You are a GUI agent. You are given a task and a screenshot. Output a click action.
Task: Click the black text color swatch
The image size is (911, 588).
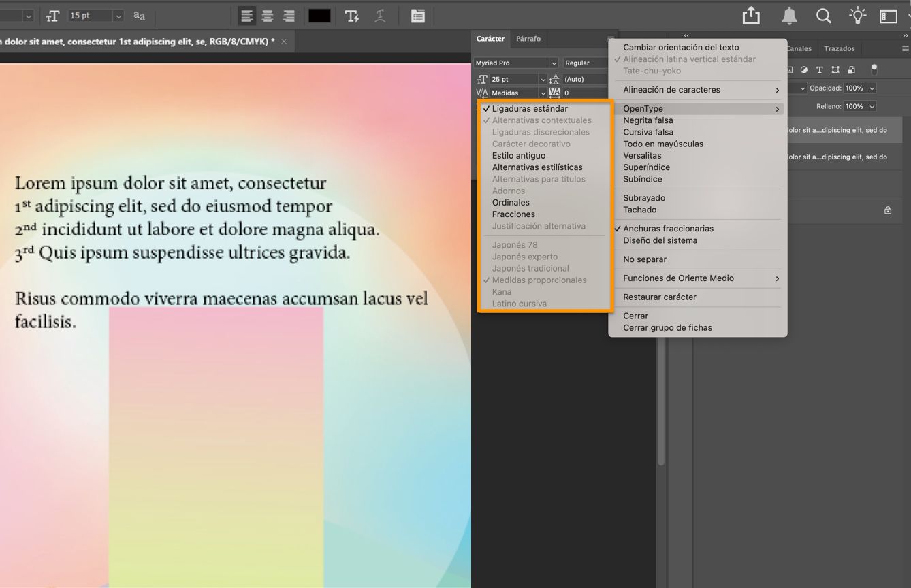coord(319,16)
